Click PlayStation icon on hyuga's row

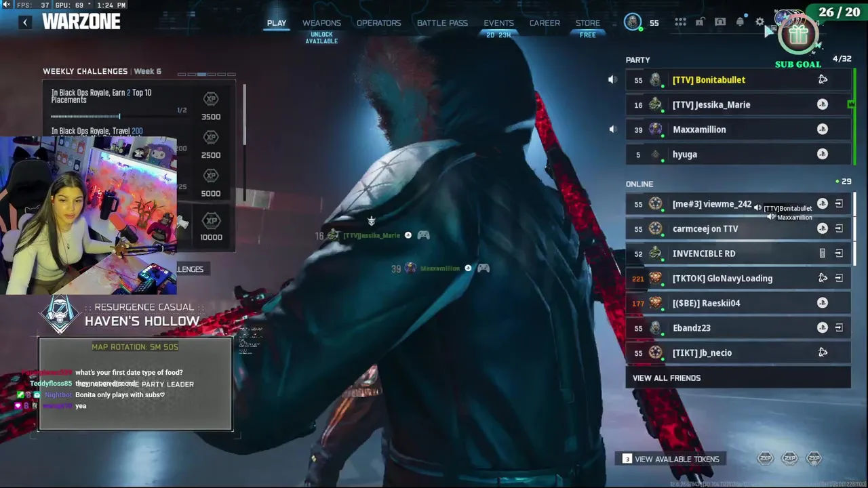tap(823, 154)
